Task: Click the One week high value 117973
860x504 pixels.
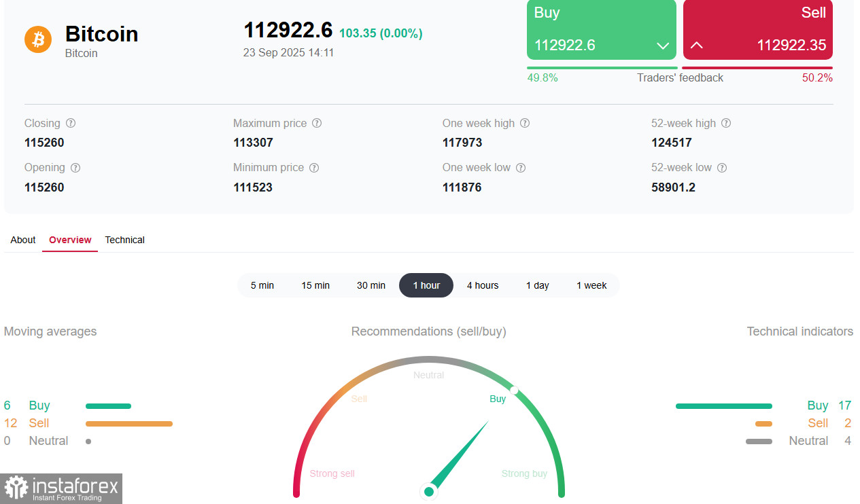Action: coord(462,143)
